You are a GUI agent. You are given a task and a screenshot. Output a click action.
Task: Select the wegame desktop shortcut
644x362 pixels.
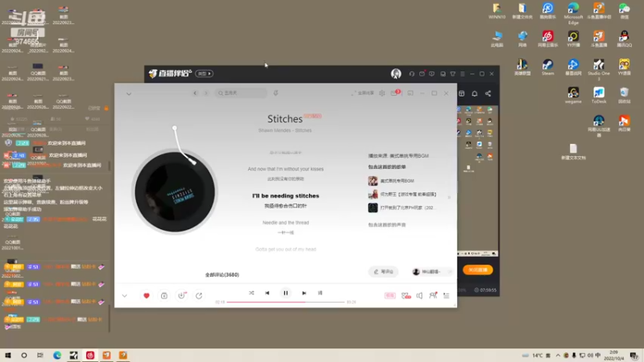tap(573, 95)
